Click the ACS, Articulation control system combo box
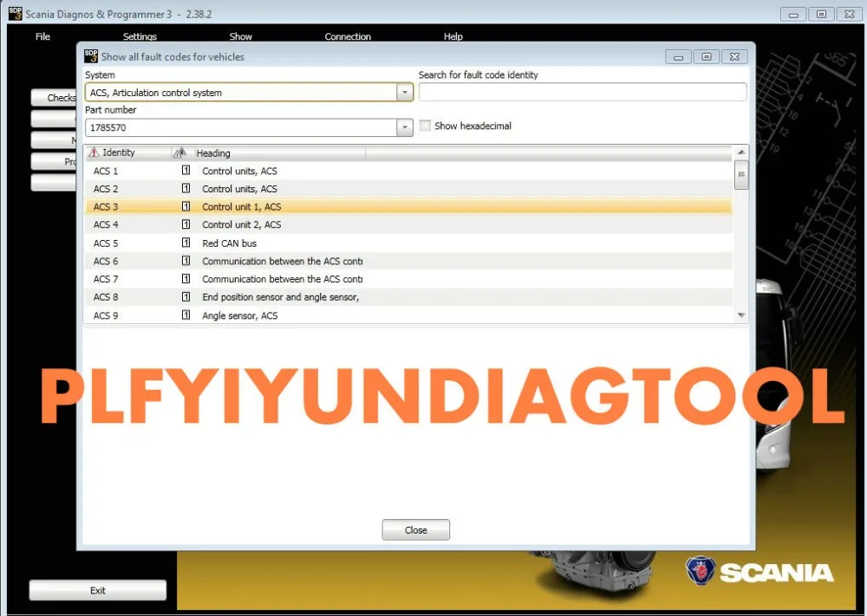 (249, 92)
